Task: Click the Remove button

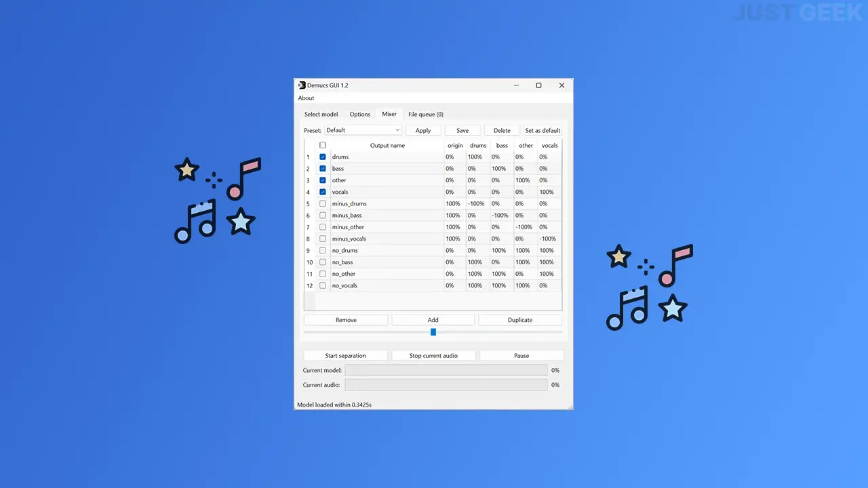Action: tap(346, 320)
